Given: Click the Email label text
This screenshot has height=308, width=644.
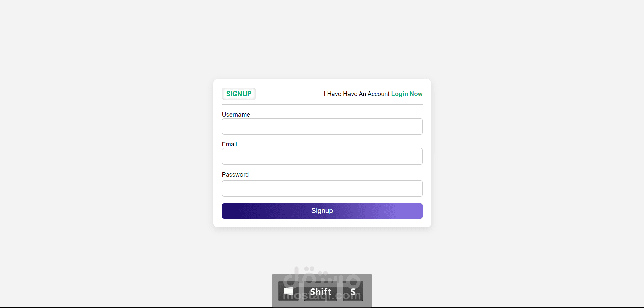Looking at the screenshot, I should [x=229, y=144].
